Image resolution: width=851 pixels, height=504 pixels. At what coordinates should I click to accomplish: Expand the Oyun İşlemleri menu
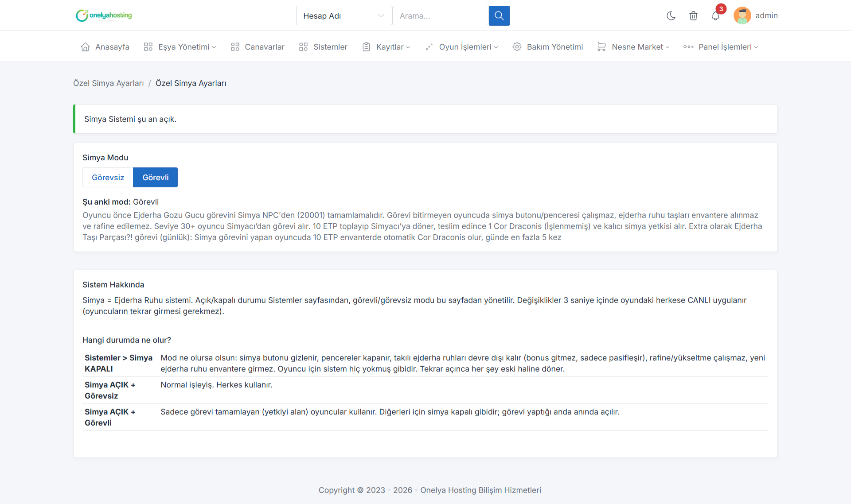[x=461, y=47]
